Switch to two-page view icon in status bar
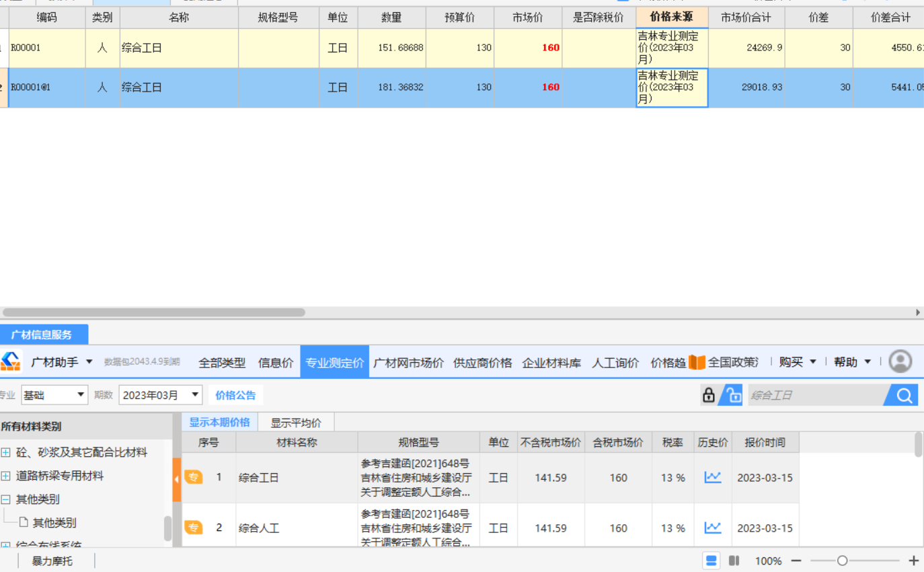The image size is (924, 572). point(734,561)
